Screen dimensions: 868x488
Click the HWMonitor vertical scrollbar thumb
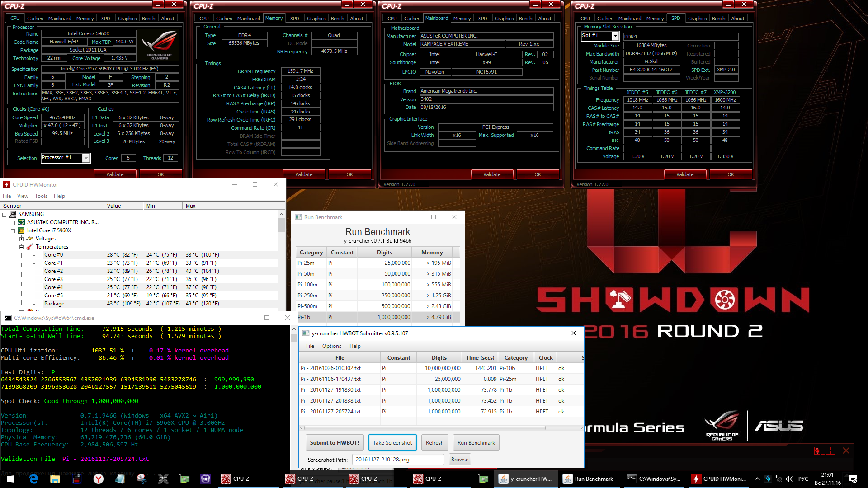point(281,225)
